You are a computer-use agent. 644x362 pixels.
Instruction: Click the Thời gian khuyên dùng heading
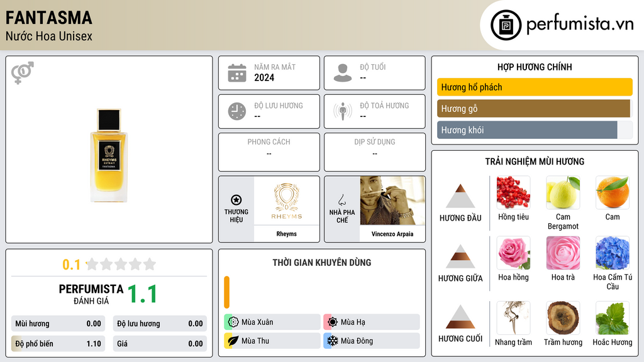pyautogui.click(x=321, y=263)
